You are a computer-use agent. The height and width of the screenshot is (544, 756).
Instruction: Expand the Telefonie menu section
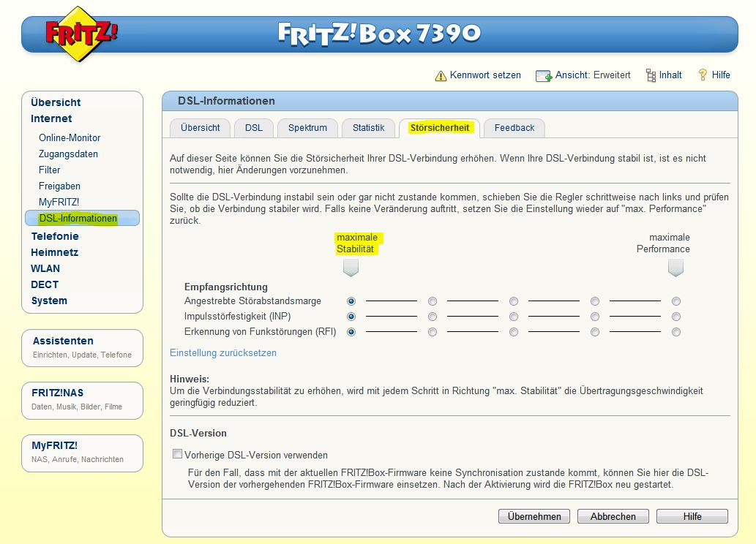tap(55, 236)
